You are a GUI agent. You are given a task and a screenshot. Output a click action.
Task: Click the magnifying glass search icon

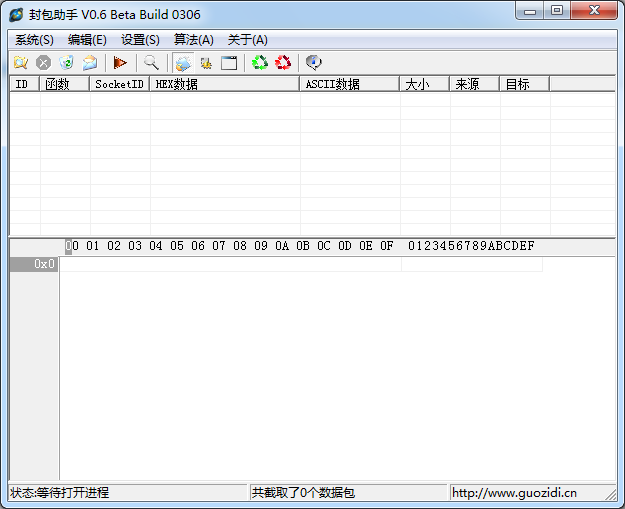(x=151, y=63)
